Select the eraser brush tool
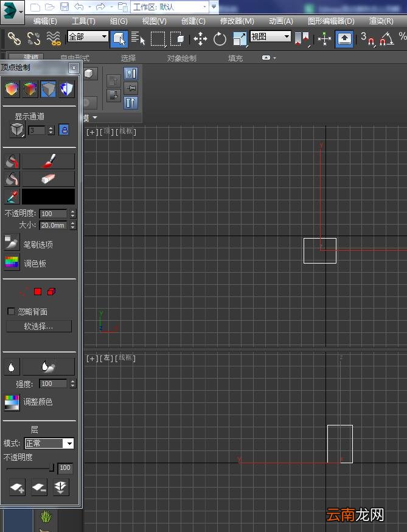 tap(49, 179)
